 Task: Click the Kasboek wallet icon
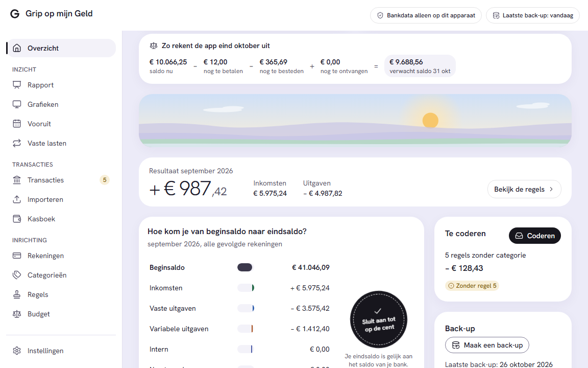[17, 219]
